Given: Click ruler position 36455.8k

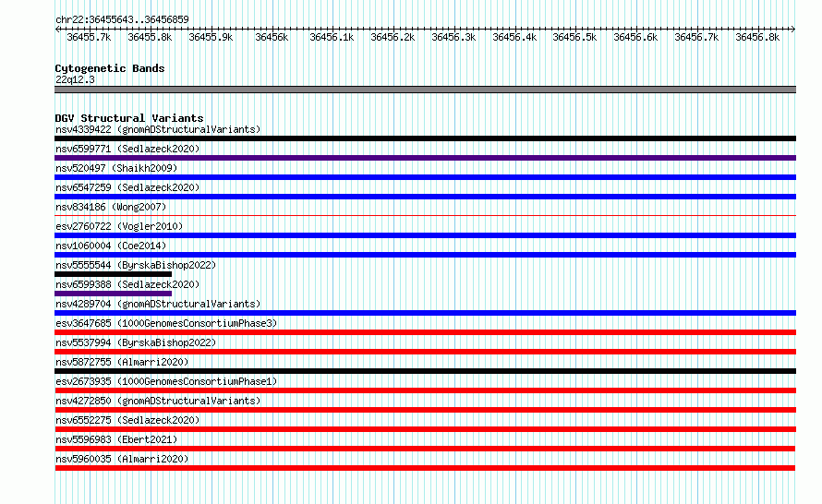Looking at the screenshot, I should [x=150, y=37].
